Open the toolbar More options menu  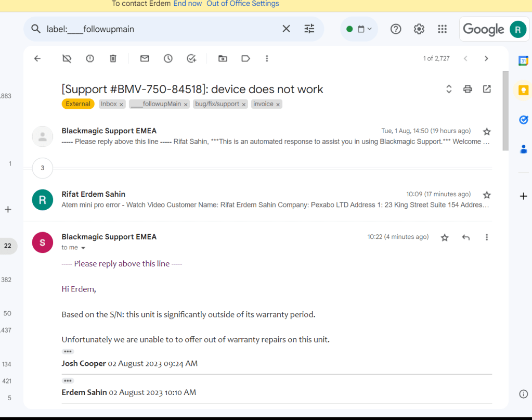click(x=267, y=58)
